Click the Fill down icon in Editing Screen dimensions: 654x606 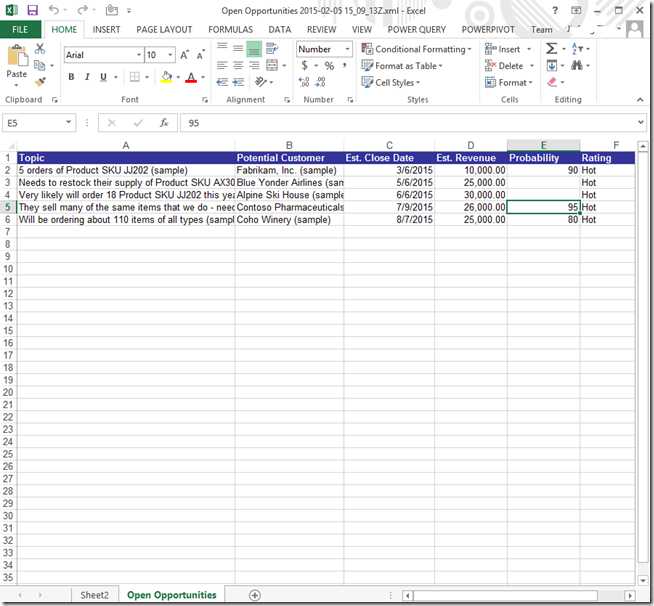pos(551,65)
